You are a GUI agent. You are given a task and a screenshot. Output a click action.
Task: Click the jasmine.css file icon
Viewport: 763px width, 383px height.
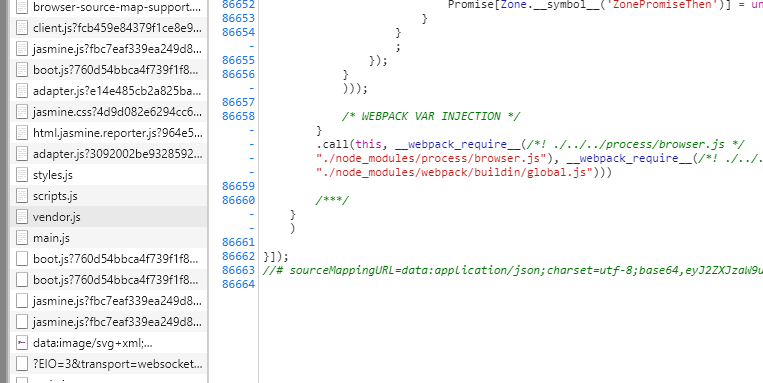point(22,112)
